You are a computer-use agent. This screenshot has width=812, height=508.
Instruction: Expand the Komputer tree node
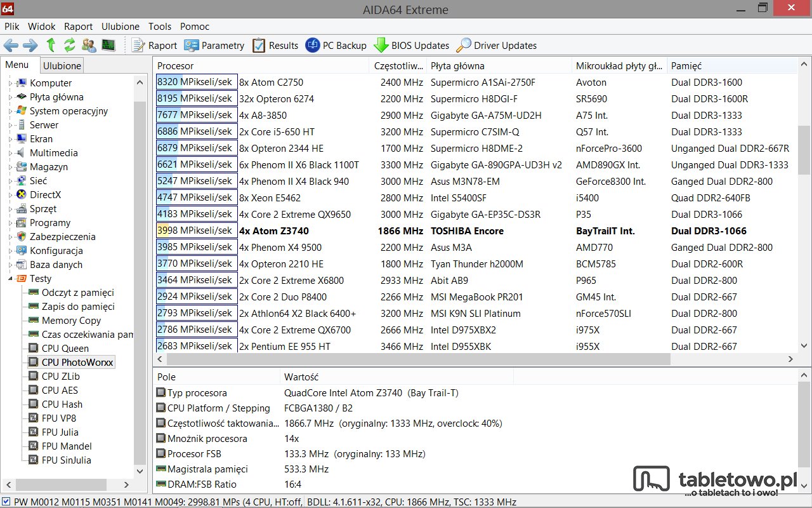[10, 83]
